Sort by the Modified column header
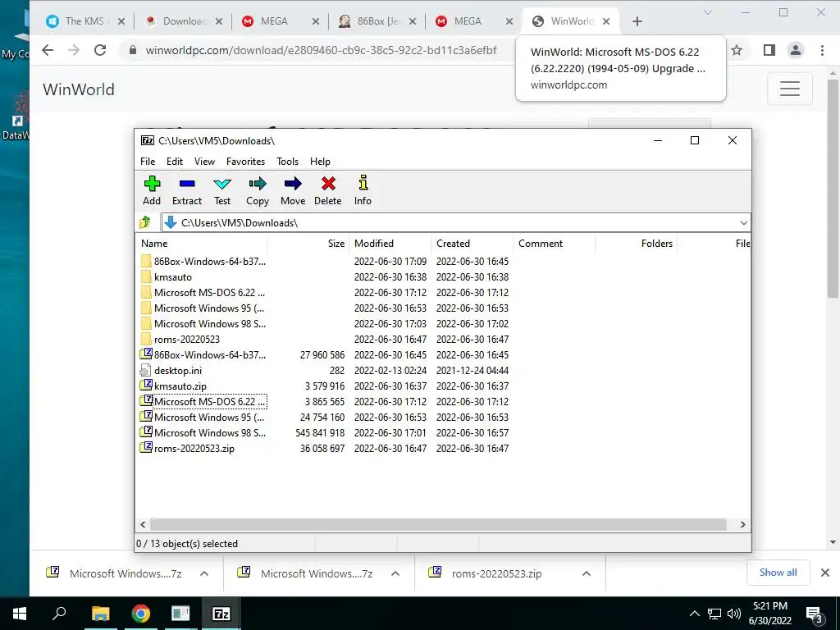 [x=390, y=243]
